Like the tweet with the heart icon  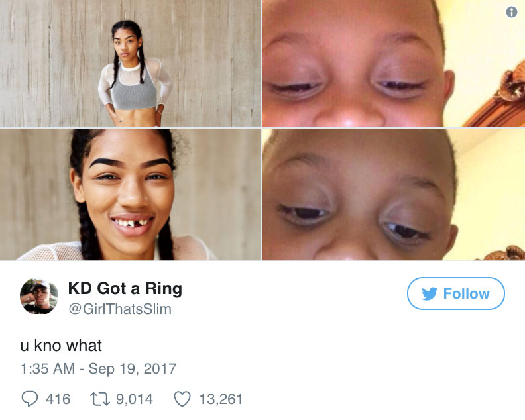point(182,399)
